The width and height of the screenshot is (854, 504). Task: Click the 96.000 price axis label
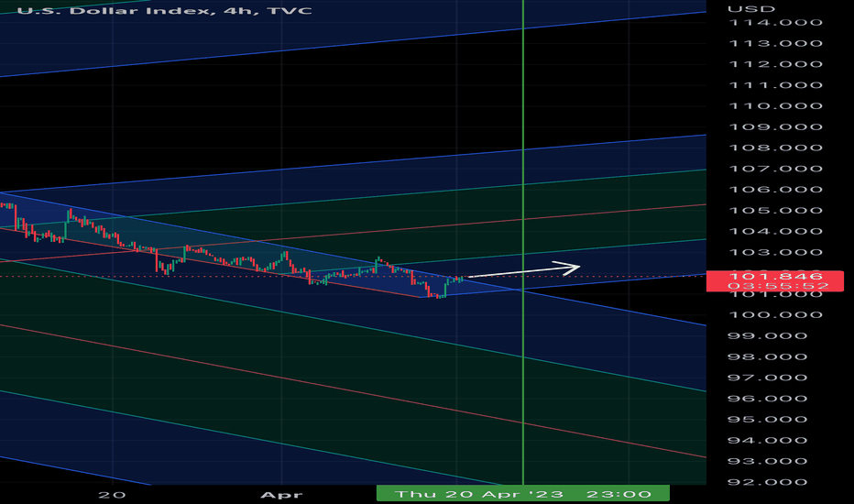tap(767, 399)
